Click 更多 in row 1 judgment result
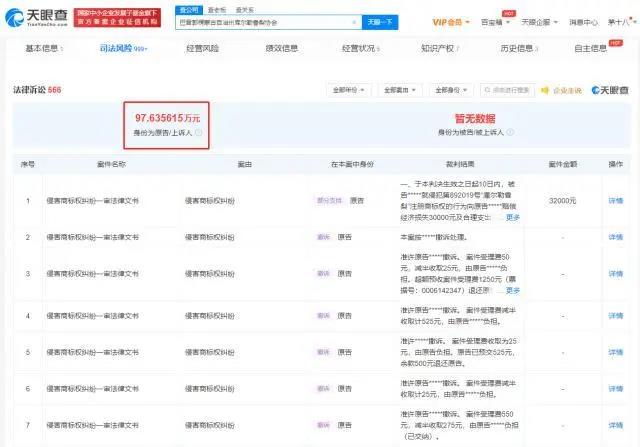 click(x=513, y=217)
